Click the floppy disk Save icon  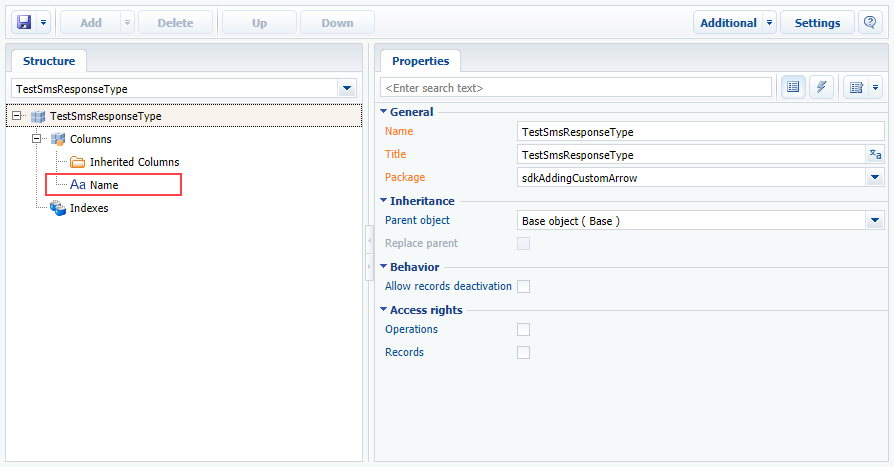[x=25, y=23]
